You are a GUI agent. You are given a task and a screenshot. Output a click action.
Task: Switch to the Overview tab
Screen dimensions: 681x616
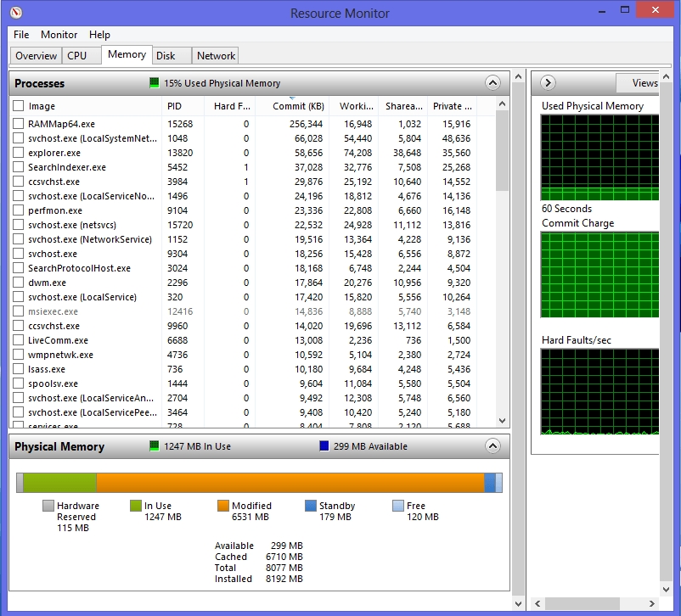[x=36, y=55]
